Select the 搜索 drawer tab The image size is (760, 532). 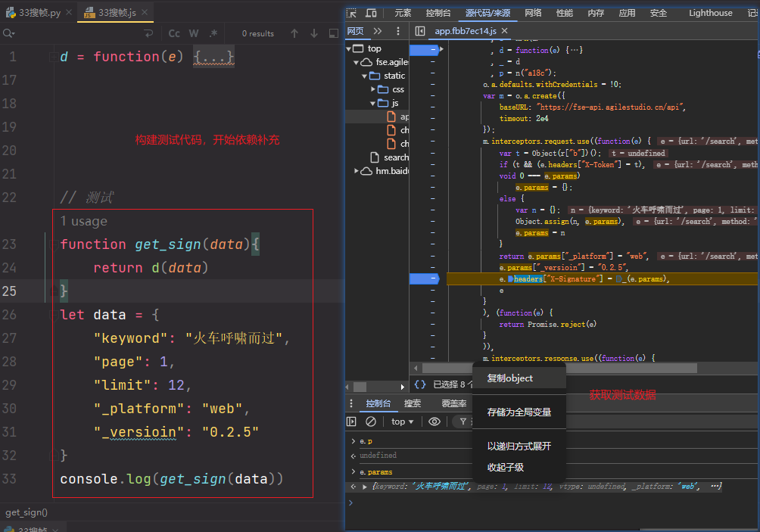pos(413,403)
